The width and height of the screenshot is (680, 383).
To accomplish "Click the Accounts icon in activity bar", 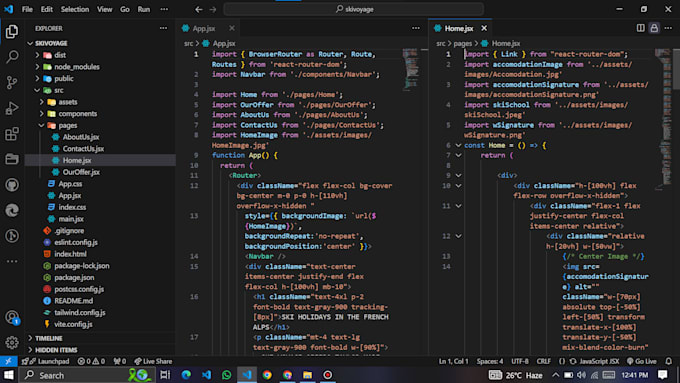I will click(x=12, y=318).
